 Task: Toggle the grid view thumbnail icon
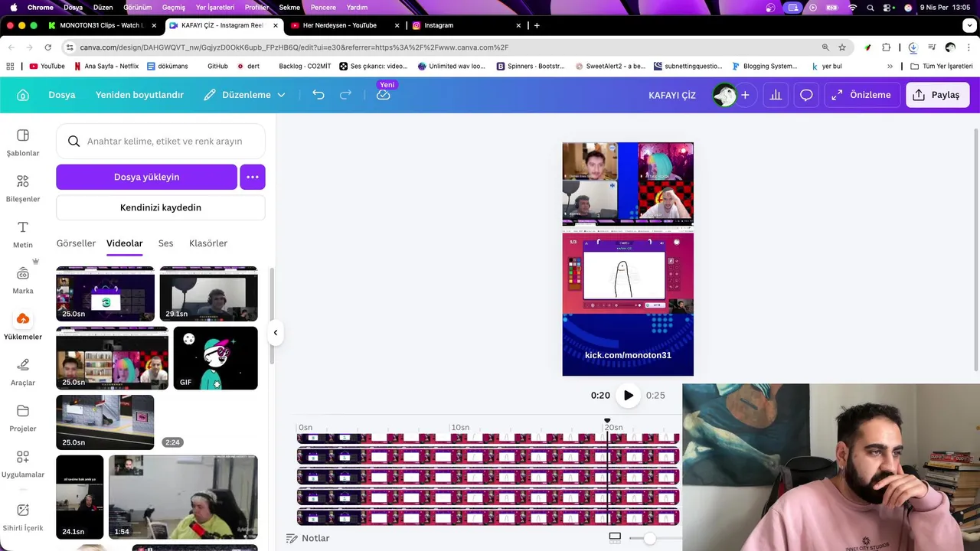pyautogui.click(x=615, y=538)
